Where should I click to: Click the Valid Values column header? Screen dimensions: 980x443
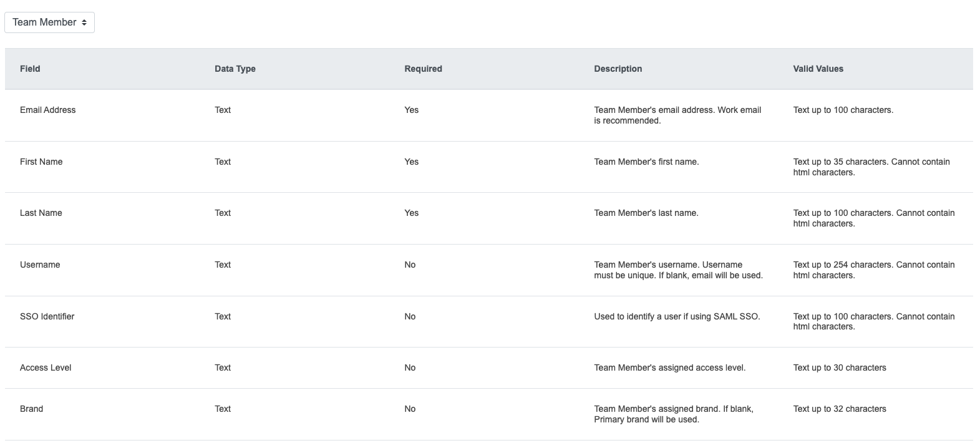(x=818, y=69)
